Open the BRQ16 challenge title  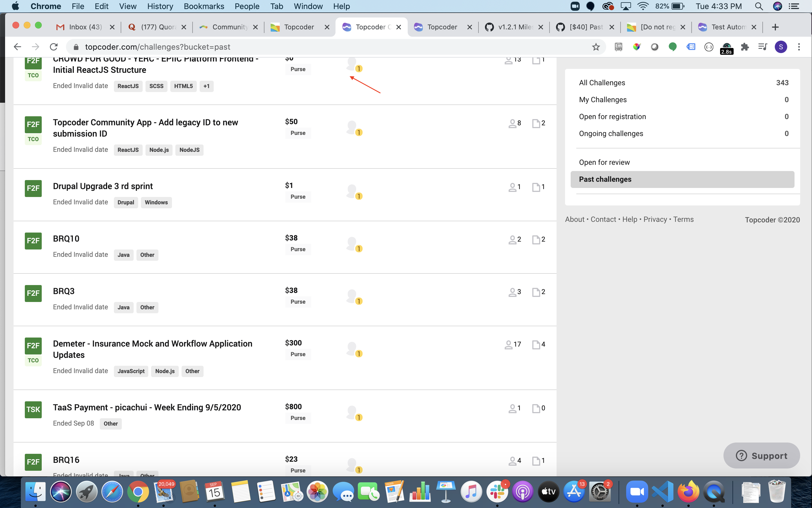coord(66,460)
